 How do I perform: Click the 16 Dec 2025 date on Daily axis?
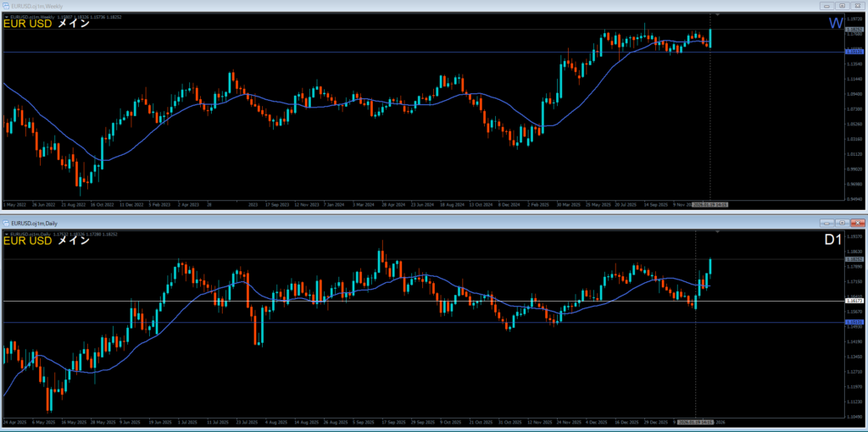tap(626, 422)
